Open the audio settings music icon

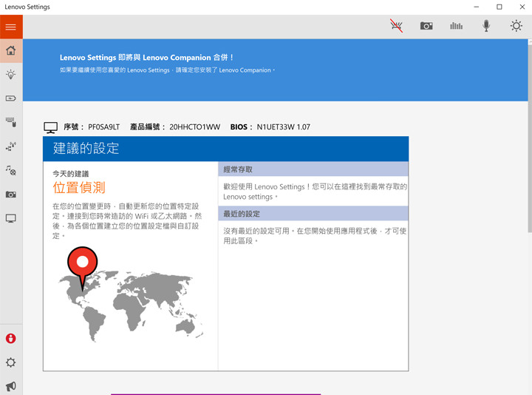[x=11, y=170]
